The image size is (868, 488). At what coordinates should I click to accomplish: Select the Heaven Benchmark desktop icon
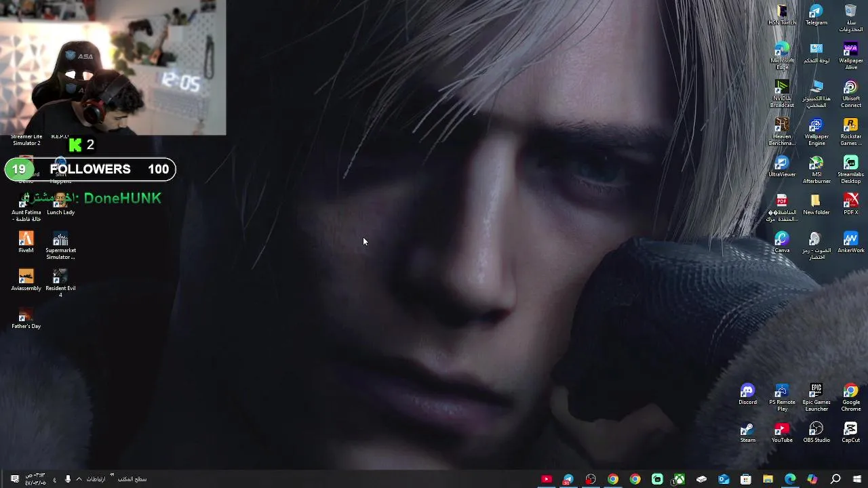[x=782, y=131]
